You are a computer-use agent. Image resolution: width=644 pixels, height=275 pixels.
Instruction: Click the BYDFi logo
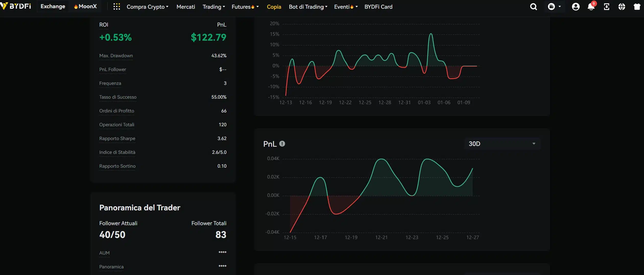16,6
